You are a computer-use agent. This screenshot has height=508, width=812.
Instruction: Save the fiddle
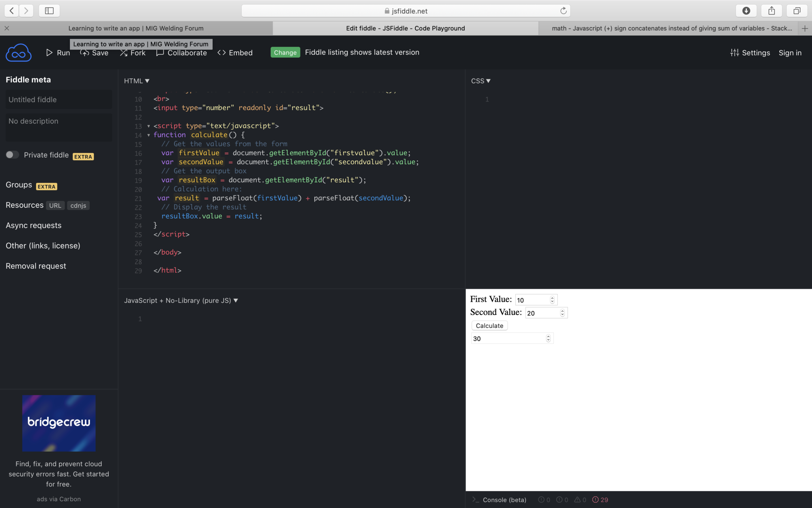click(x=94, y=53)
